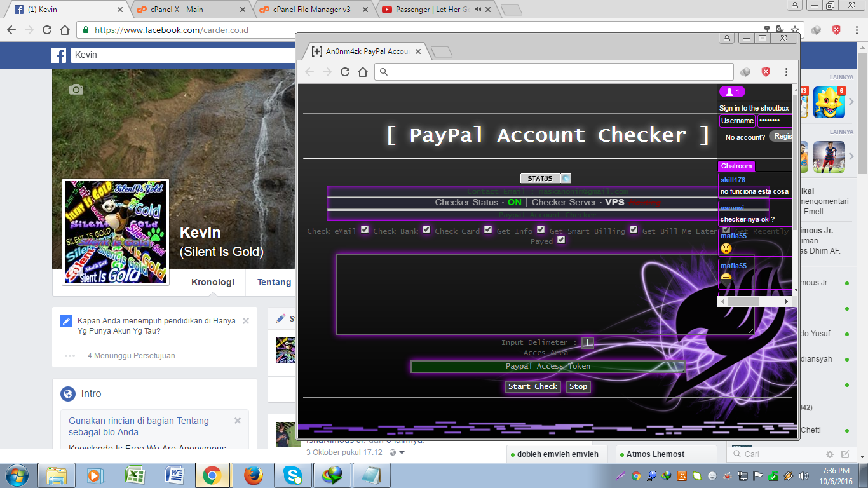
Task: Toggle the Get Info checkbox
Action: (x=541, y=229)
